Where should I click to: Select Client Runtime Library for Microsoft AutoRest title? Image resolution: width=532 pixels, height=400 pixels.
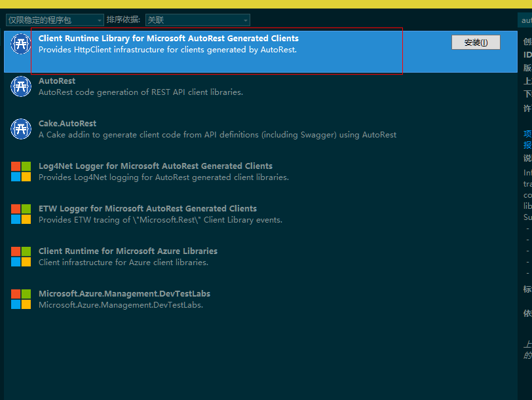pyautogui.click(x=168, y=39)
